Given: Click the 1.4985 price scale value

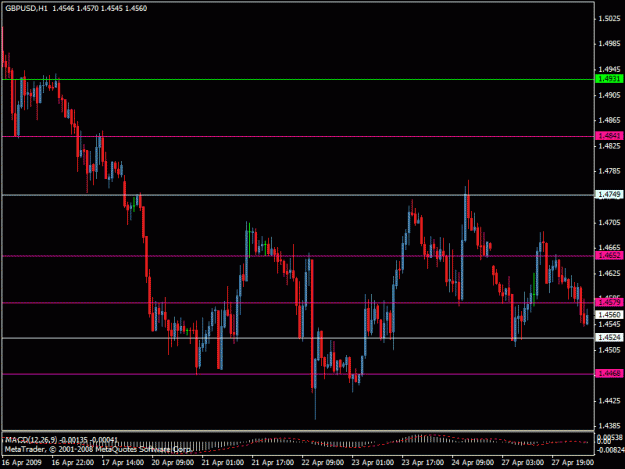Looking at the screenshot, I should pyautogui.click(x=609, y=44).
